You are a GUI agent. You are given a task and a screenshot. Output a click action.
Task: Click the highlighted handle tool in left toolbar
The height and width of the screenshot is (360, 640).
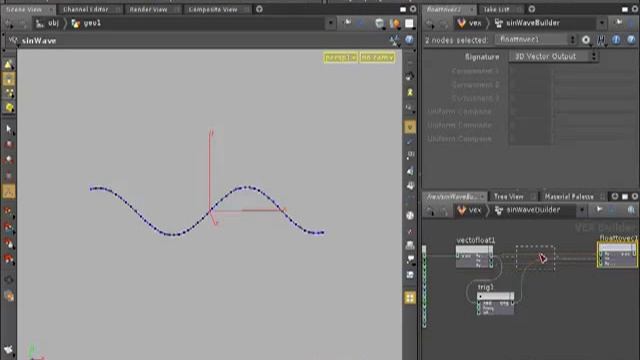(x=9, y=191)
